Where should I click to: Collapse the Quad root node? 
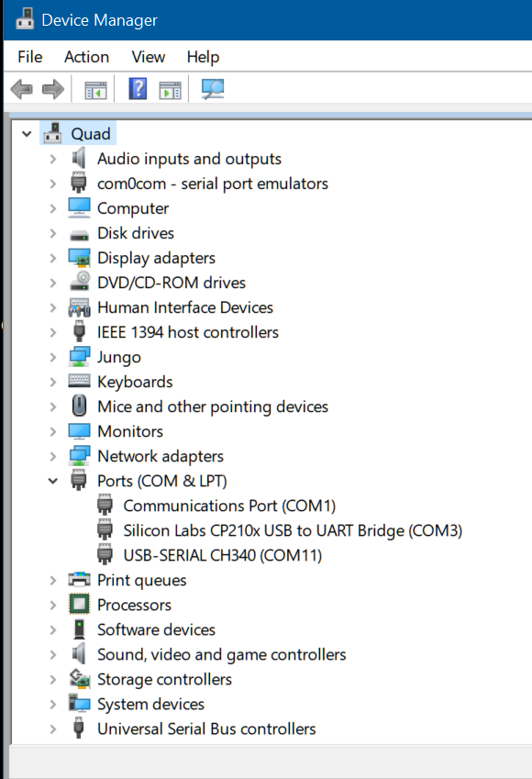point(27,134)
